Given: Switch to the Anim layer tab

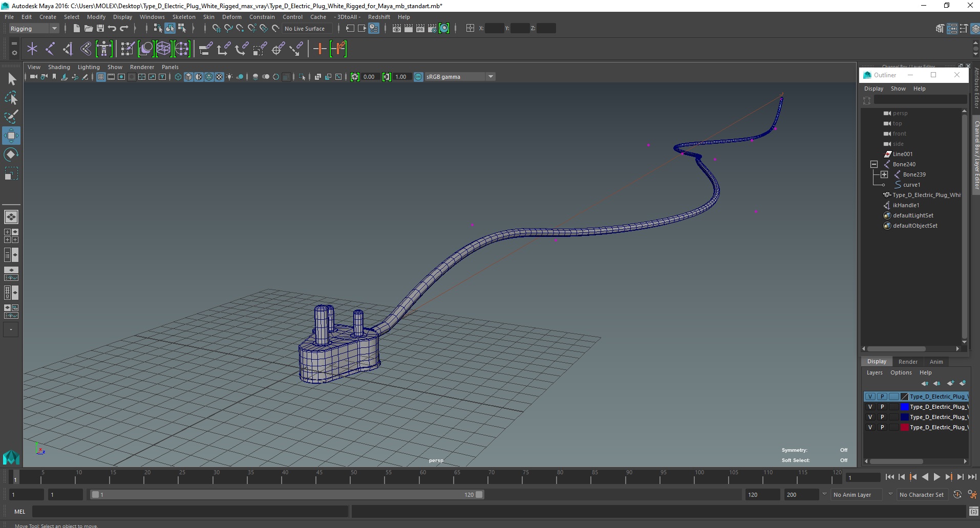Looking at the screenshot, I should tap(936, 362).
